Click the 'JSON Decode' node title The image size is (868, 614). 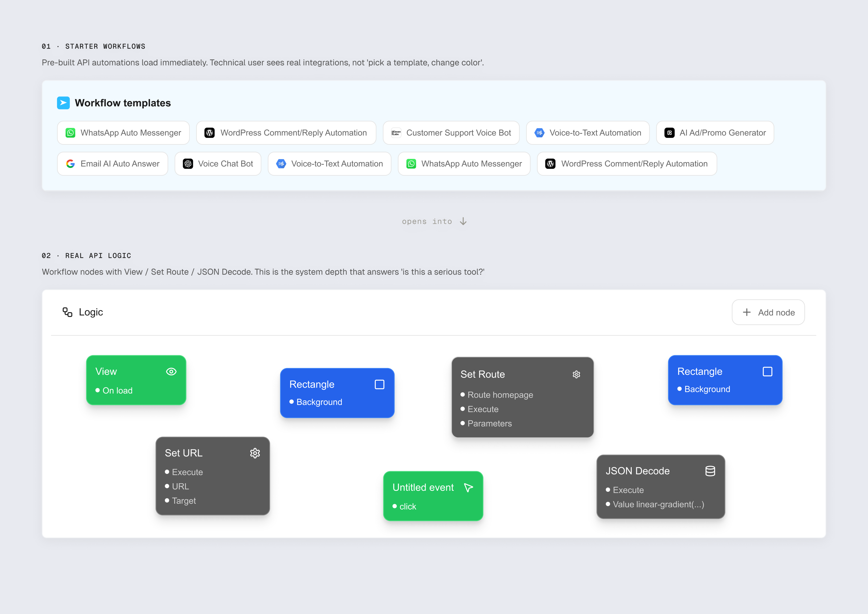(637, 471)
